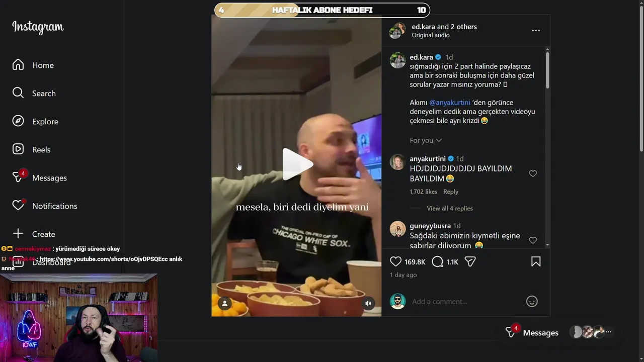Reply to anyakurtini's comment
The height and width of the screenshot is (362, 644).
pos(451,192)
